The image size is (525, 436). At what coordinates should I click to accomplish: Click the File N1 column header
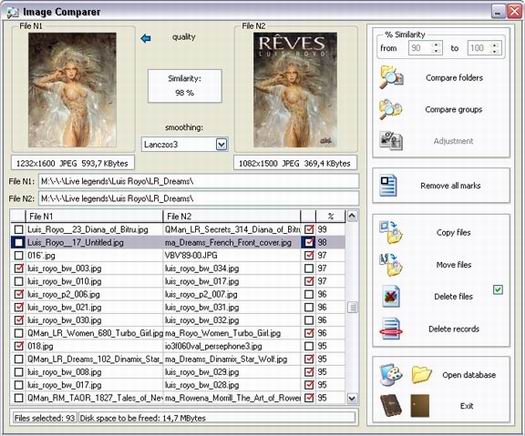click(94, 216)
